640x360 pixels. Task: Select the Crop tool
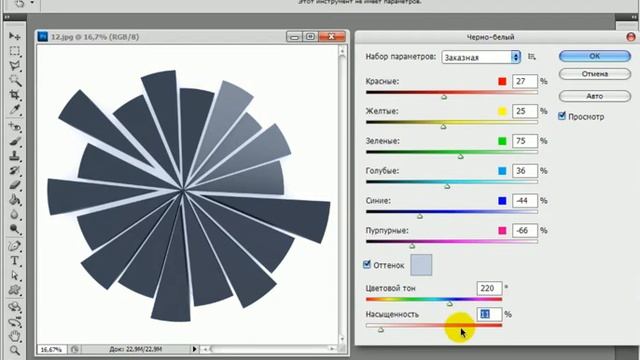15,95
